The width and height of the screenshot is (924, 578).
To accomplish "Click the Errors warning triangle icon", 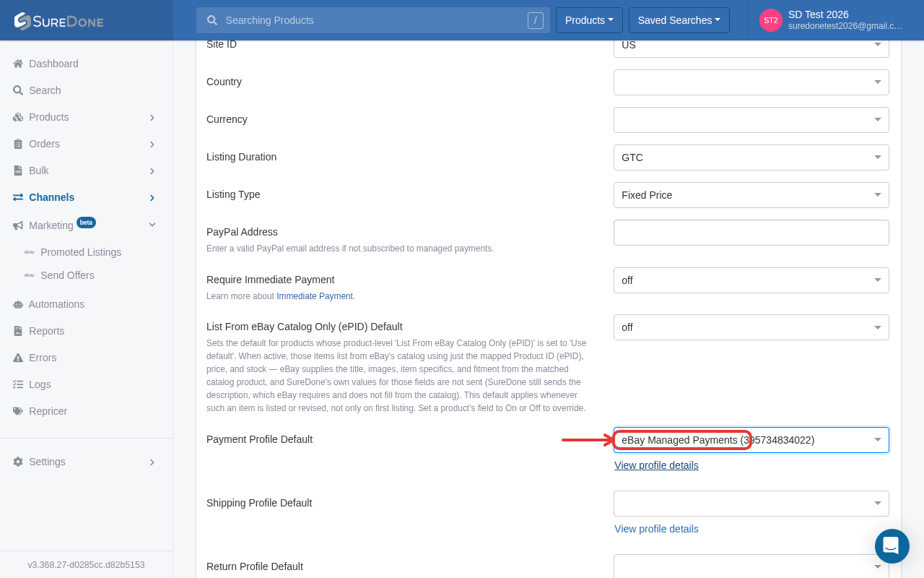I will (x=18, y=358).
